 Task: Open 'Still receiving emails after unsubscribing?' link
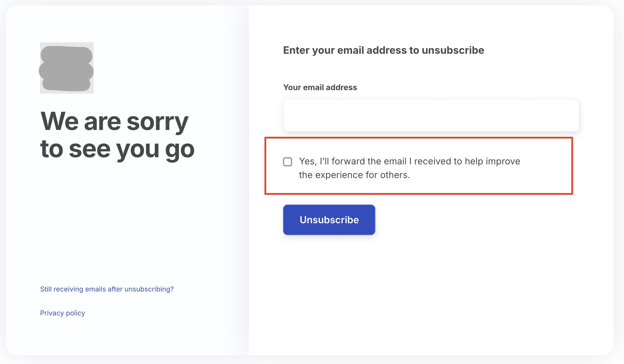coord(107,289)
